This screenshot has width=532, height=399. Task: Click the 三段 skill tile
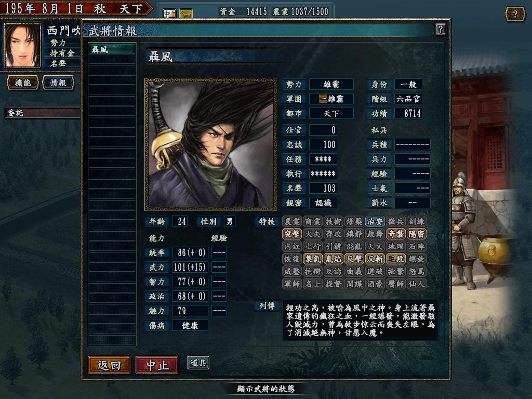395,259
